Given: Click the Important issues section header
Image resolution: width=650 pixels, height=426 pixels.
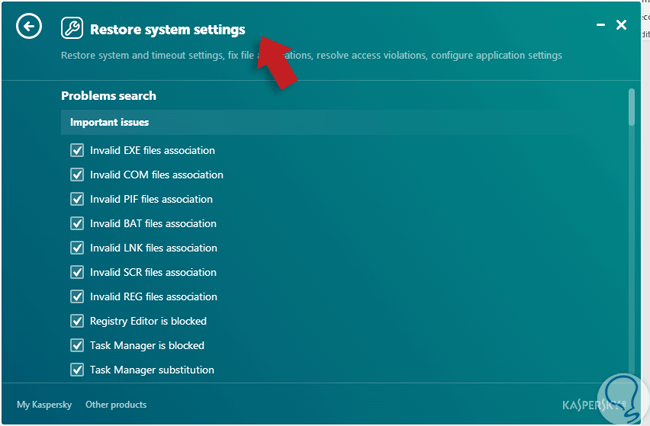Looking at the screenshot, I should click(x=110, y=122).
